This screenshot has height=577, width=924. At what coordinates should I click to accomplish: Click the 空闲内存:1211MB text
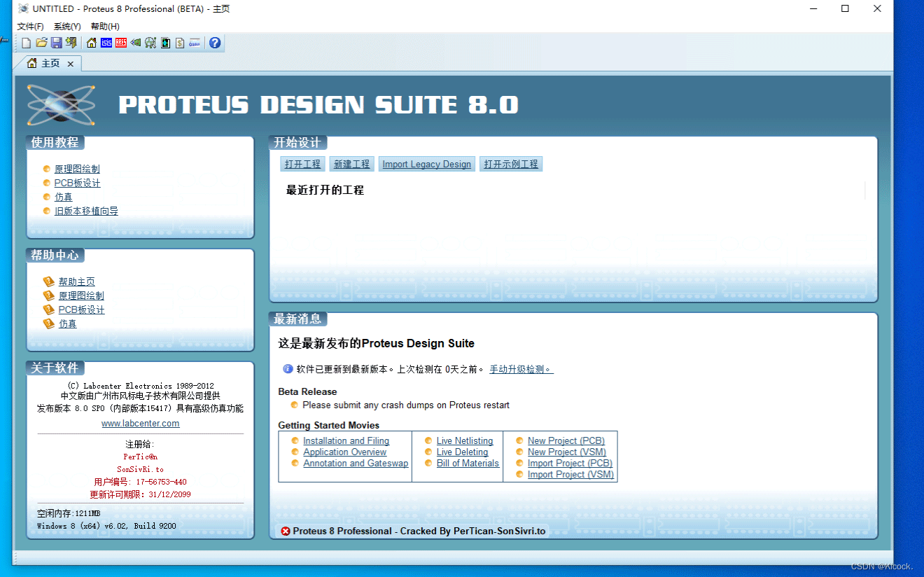[x=69, y=513]
